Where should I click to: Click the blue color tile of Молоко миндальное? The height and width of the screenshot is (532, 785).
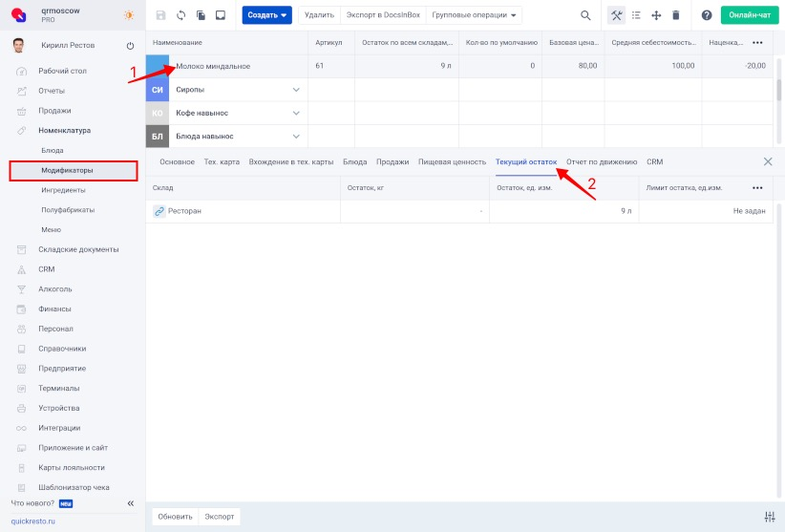159,66
